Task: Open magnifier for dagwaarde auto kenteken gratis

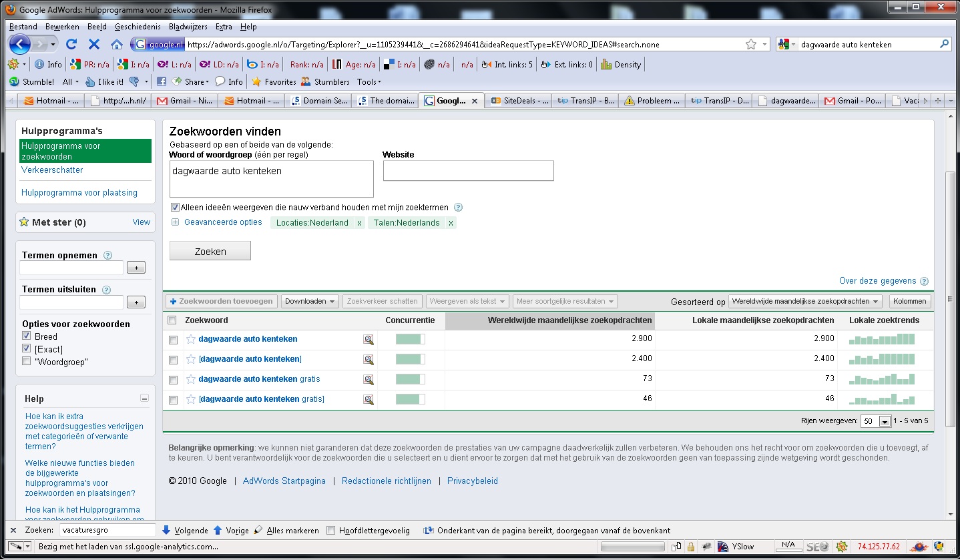Action: click(369, 380)
